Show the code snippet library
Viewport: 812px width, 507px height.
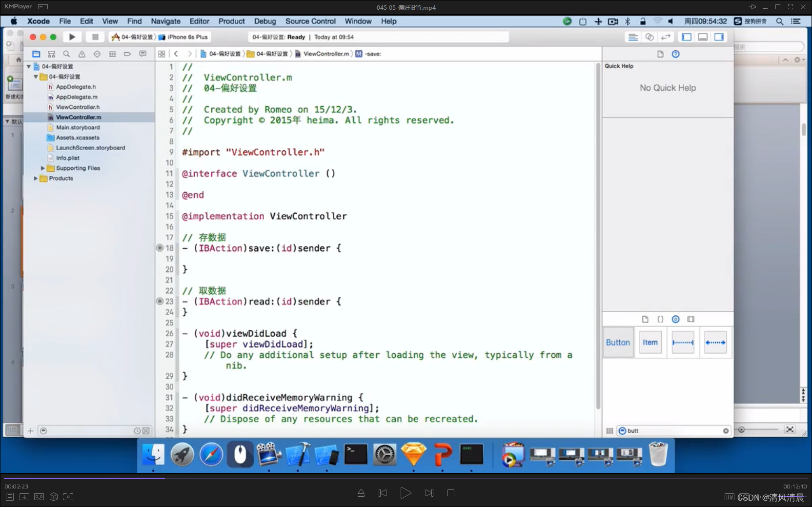(660, 319)
